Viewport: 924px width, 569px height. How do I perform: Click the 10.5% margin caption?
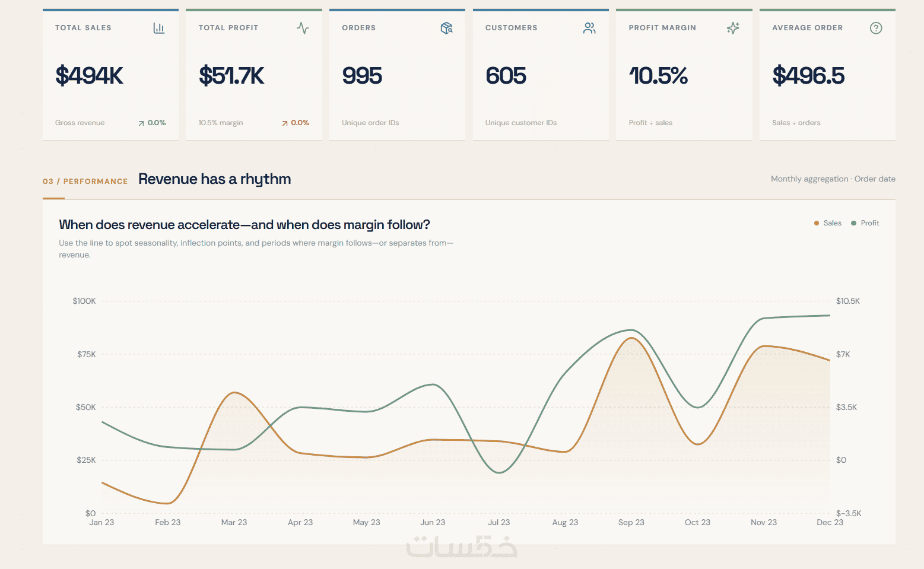tap(221, 123)
